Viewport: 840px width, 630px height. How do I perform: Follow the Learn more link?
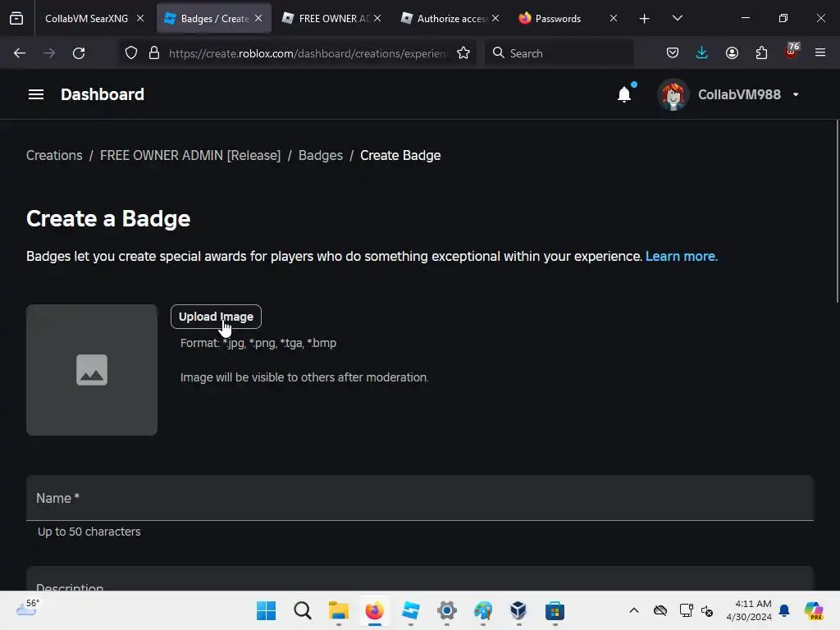pyautogui.click(x=681, y=256)
